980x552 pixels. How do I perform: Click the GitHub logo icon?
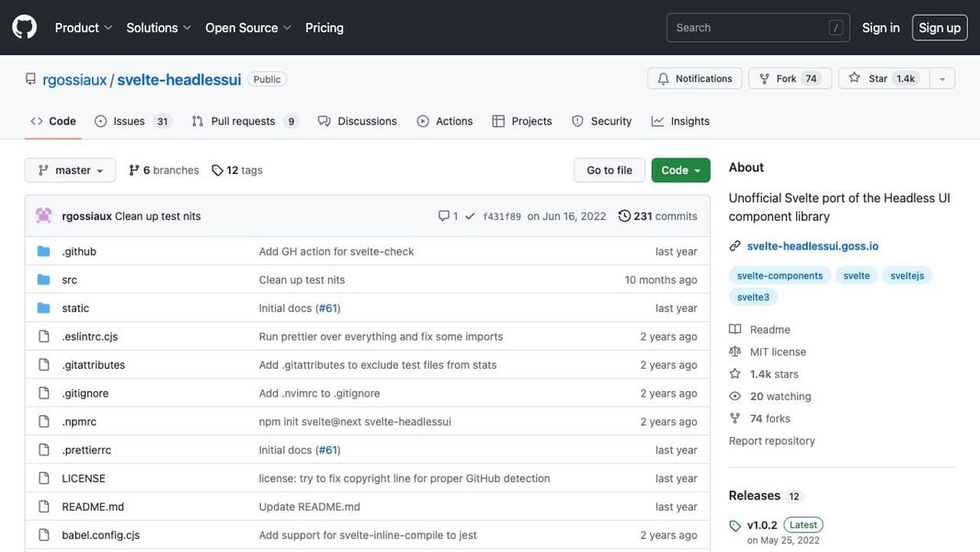(25, 28)
